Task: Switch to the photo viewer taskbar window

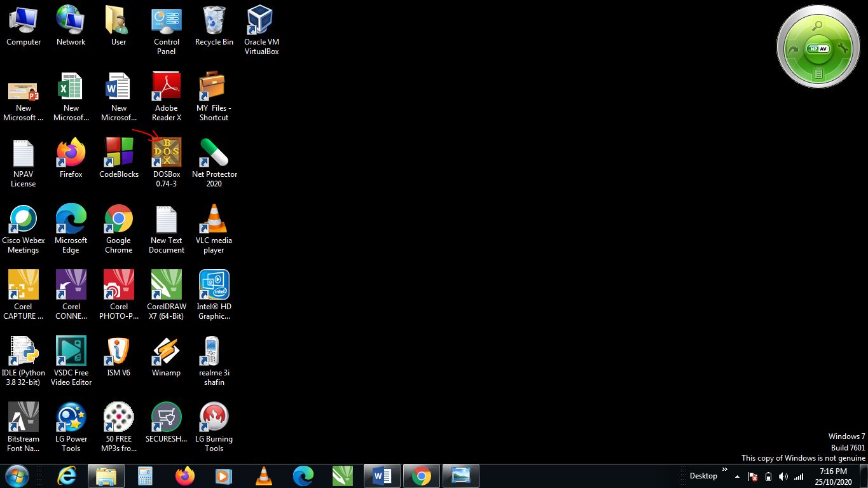Action: (460, 476)
